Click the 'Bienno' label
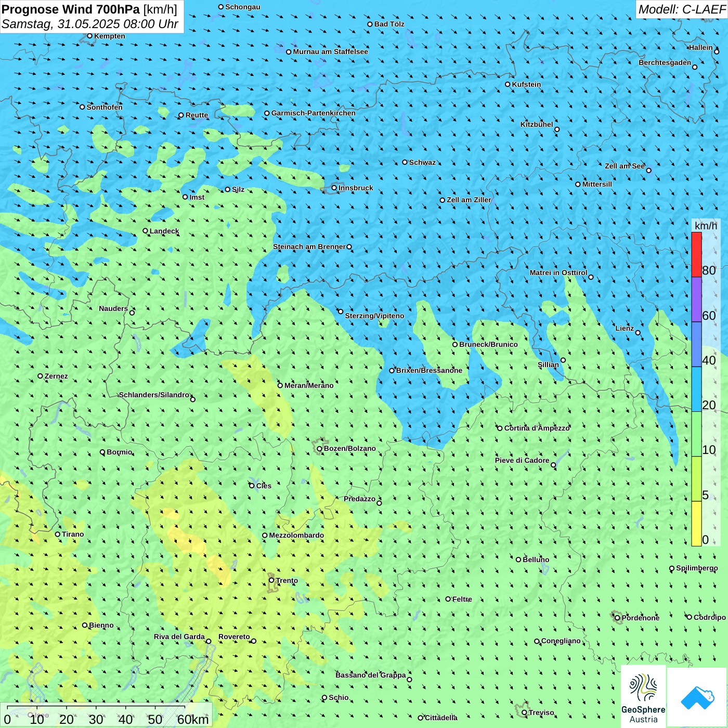The width and height of the screenshot is (728, 728). (x=101, y=625)
